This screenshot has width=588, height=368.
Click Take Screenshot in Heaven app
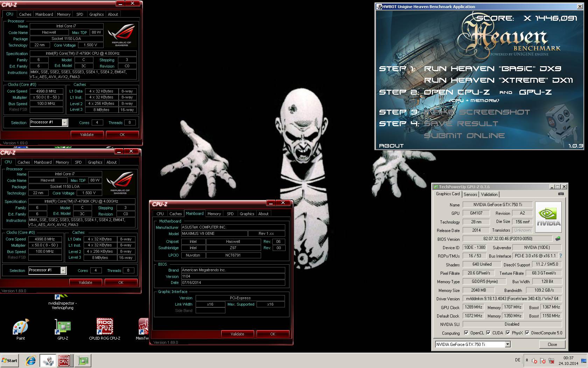pos(477,112)
